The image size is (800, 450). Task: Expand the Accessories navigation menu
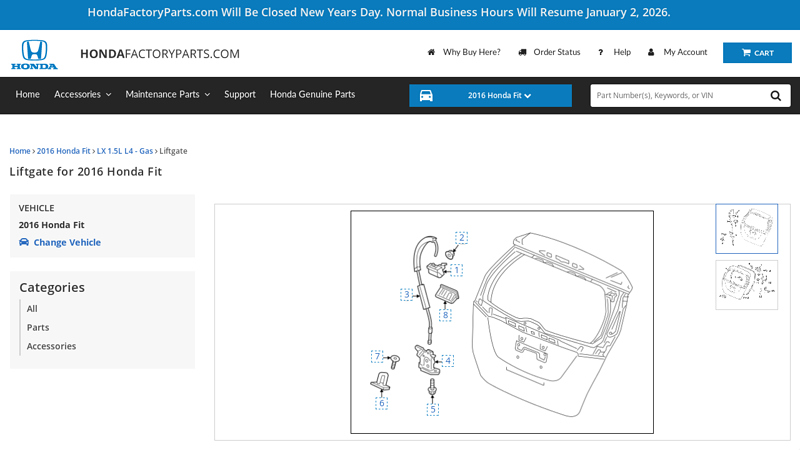pos(82,94)
